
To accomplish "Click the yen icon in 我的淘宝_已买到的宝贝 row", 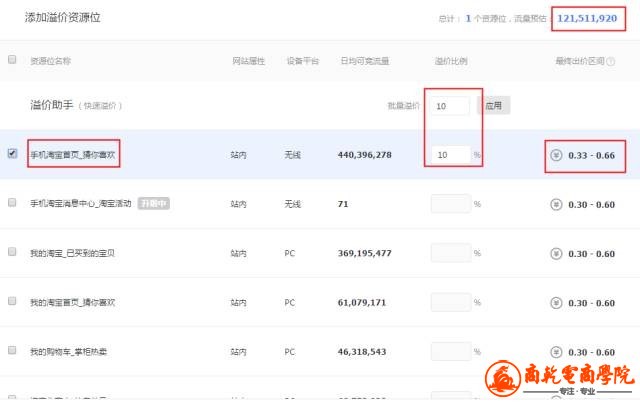I will pos(556,253).
